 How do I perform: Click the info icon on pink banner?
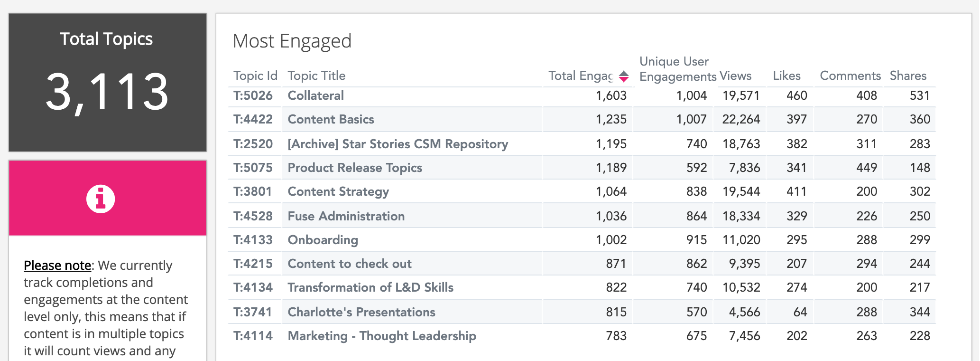point(101,199)
